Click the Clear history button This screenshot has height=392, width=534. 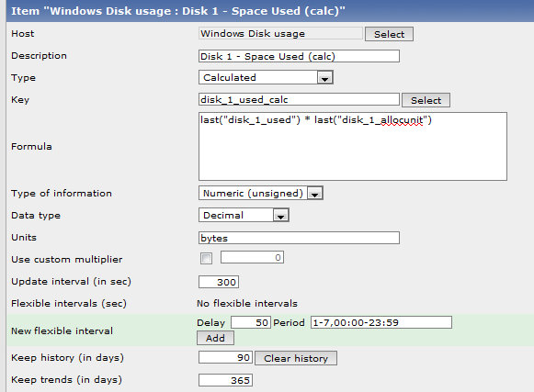296,358
